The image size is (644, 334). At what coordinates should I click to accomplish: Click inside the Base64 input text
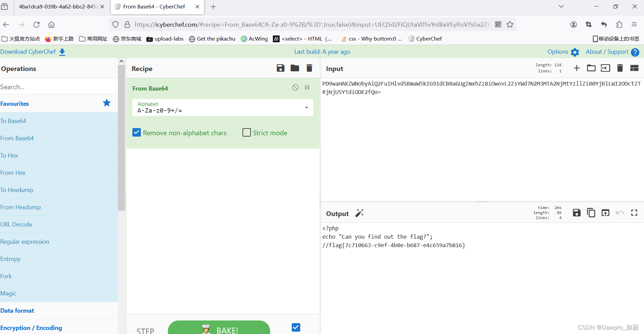click(x=481, y=88)
